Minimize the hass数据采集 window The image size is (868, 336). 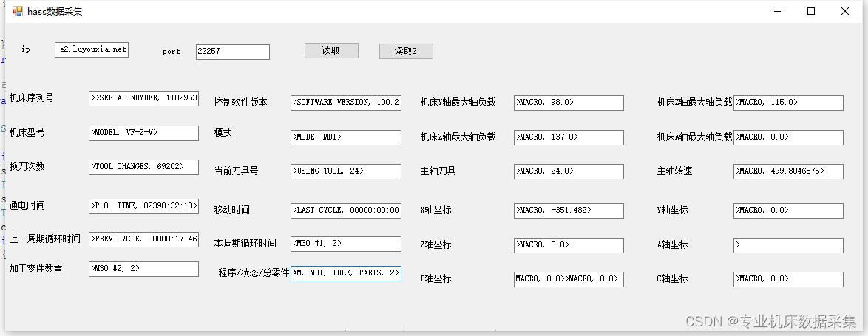[x=779, y=11]
